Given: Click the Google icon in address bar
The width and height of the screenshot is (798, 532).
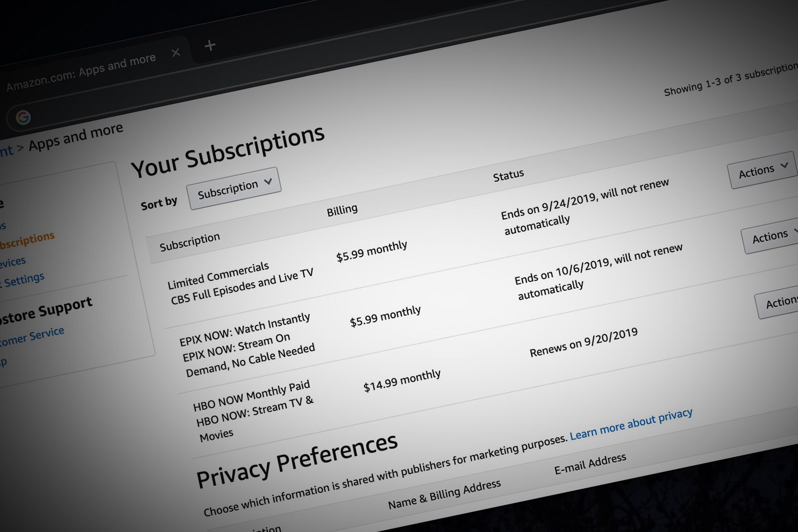Looking at the screenshot, I should pos(23,117).
